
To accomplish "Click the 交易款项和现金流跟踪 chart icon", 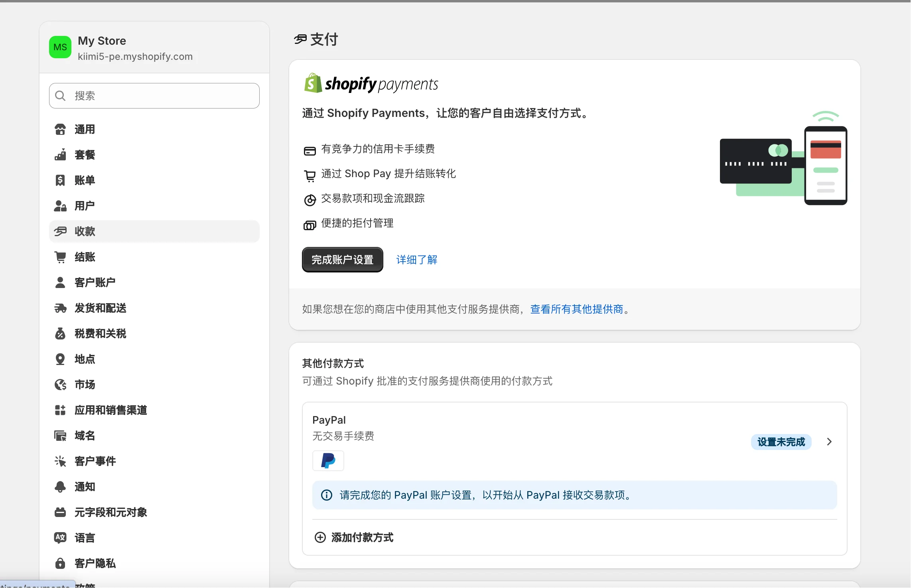I will point(310,200).
